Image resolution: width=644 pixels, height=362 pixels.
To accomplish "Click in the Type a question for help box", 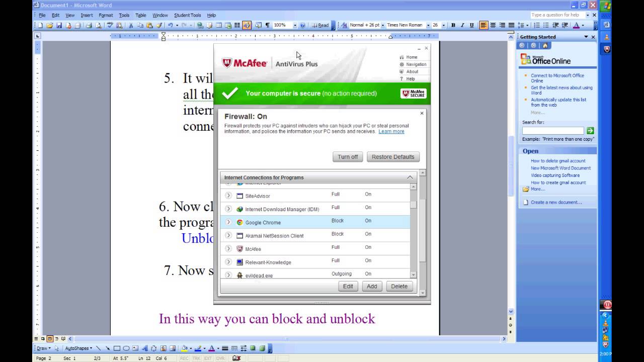I will click(x=557, y=15).
